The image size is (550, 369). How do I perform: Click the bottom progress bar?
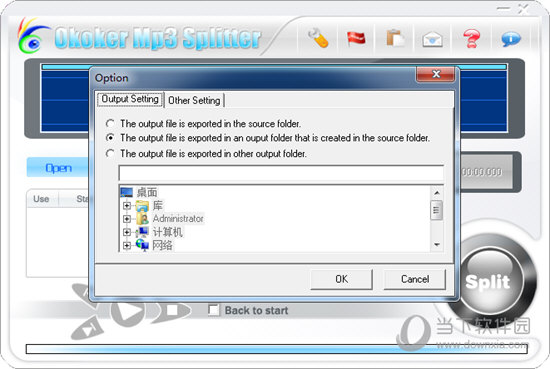276,349
